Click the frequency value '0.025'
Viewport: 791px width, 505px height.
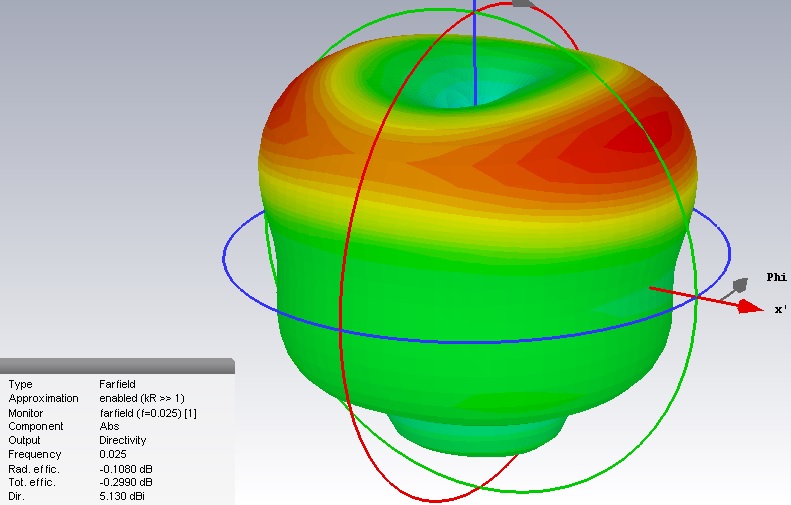click(113, 455)
